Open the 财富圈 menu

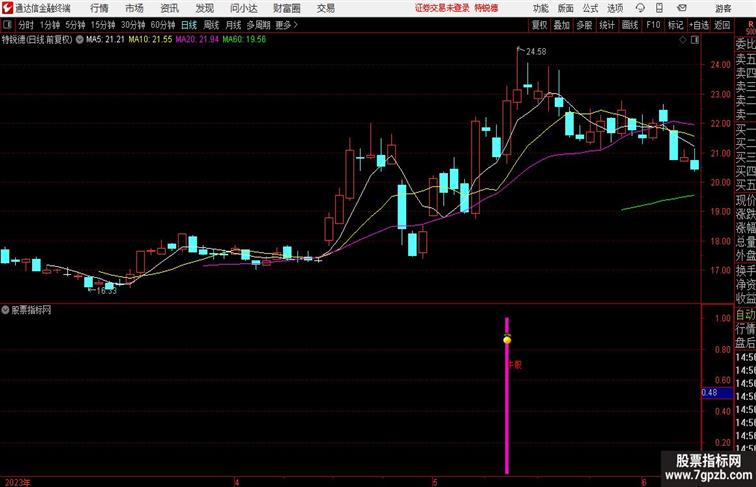(286, 8)
